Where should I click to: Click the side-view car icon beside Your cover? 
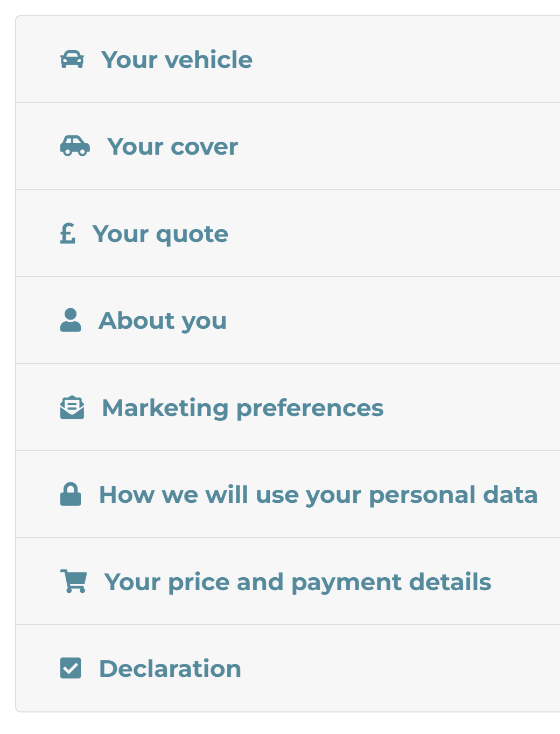(75, 146)
